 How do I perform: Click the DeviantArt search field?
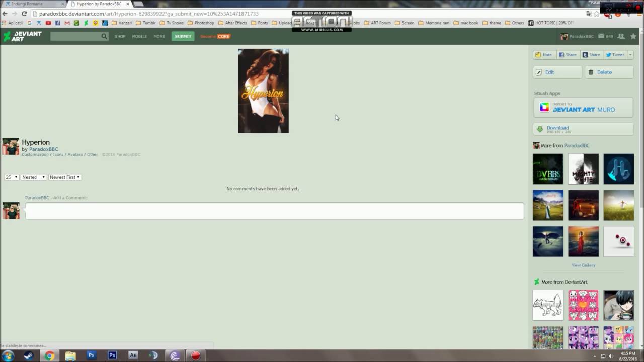(x=75, y=36)
